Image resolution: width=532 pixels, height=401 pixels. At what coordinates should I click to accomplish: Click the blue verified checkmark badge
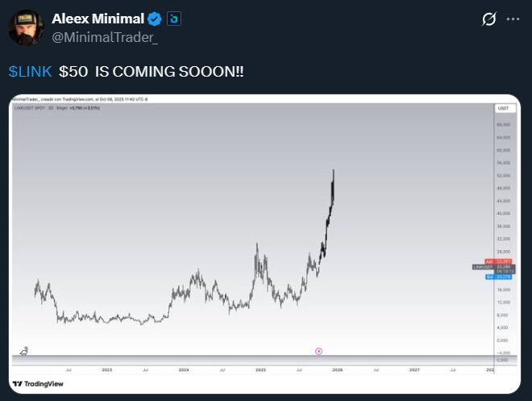pyautogui.click(x=155, y=19)
